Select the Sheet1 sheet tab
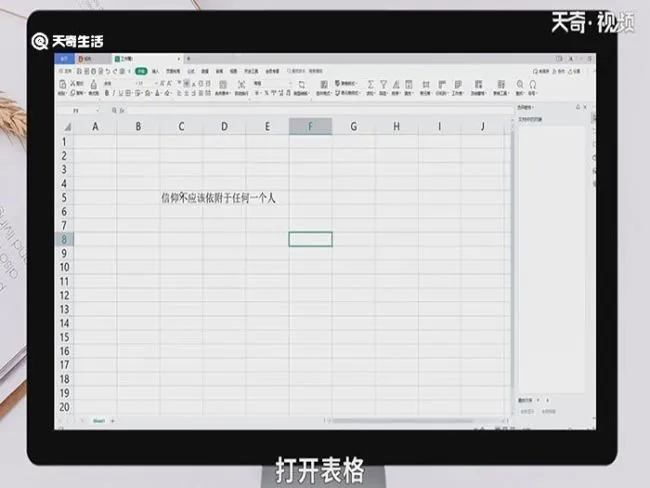650x488 pixels. click(99, 421)
